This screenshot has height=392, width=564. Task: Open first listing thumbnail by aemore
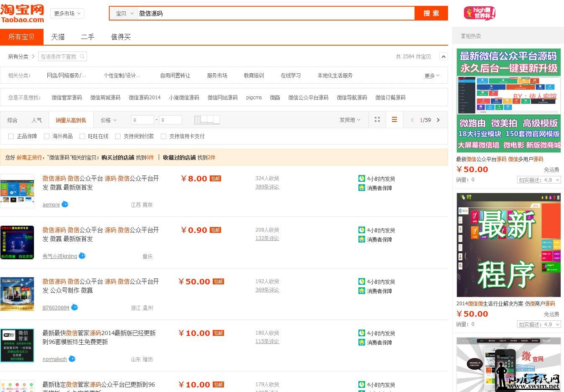point(17,191)
